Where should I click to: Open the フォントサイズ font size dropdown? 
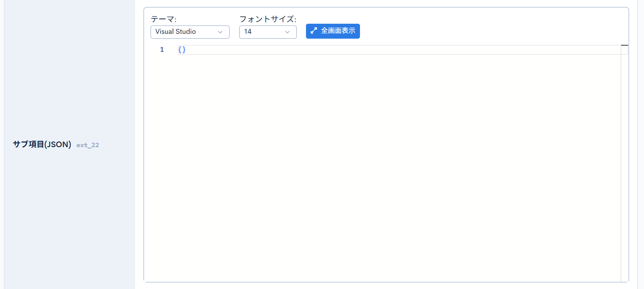tap(268, 32)
